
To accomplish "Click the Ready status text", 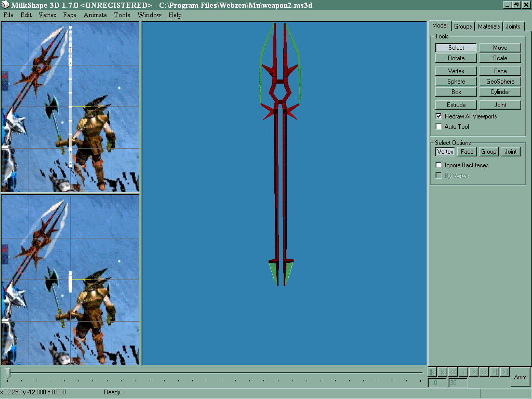I will coord(112,392).
